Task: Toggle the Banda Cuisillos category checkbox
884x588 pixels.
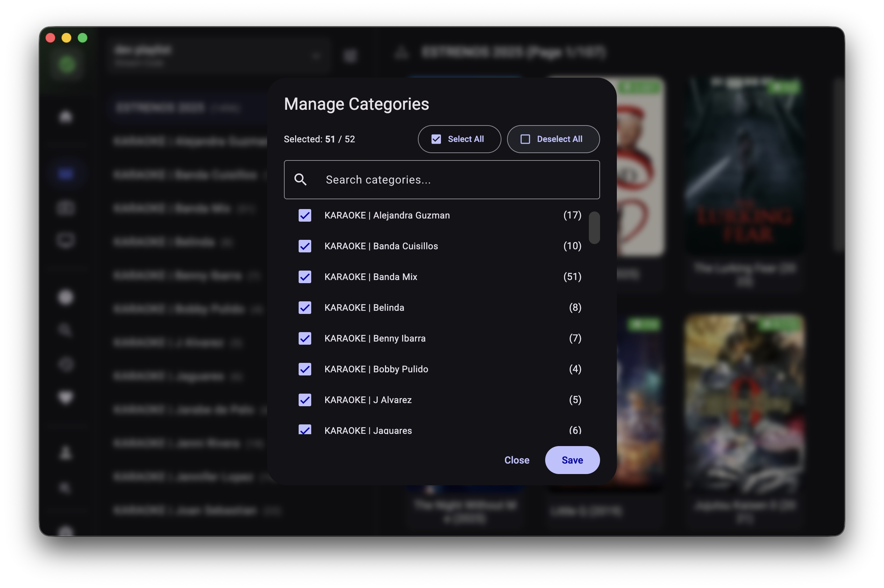Action: point(305,246)
